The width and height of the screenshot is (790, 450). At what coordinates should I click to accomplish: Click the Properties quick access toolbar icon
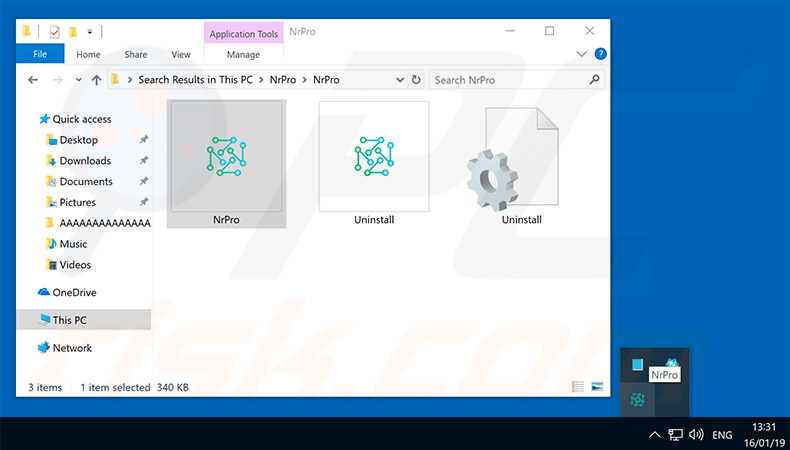click(54, 32)
